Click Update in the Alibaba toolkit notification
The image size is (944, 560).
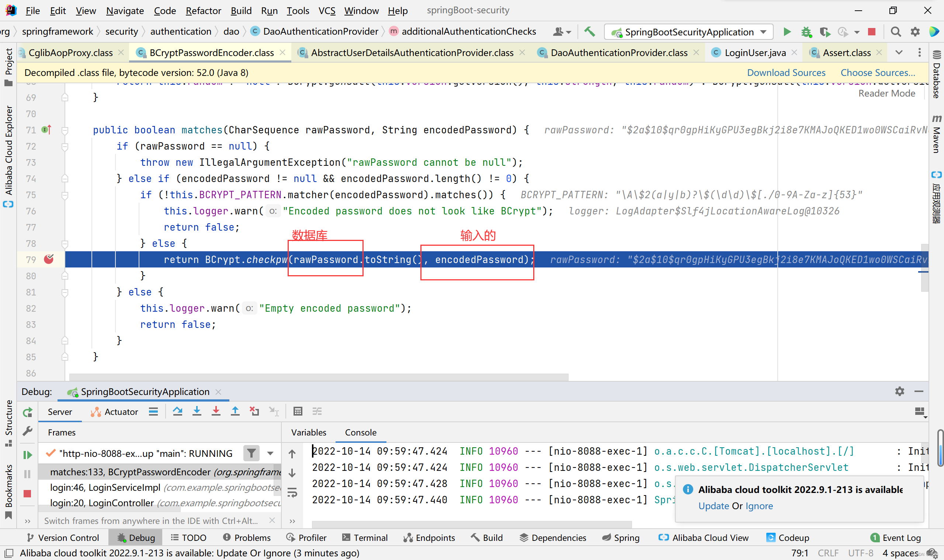[x=713, y=506]
